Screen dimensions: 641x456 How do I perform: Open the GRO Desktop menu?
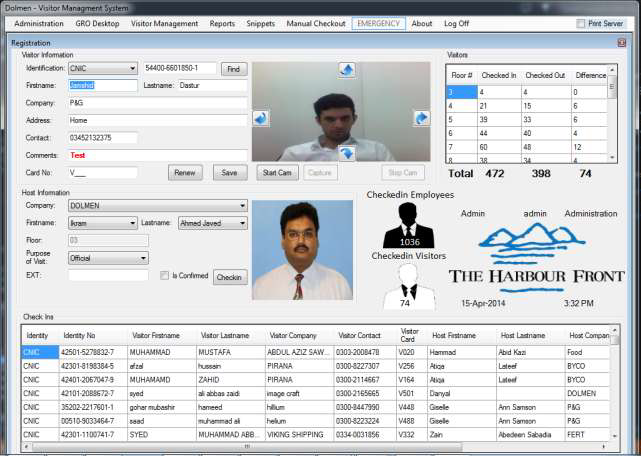(x=97, y=24)
